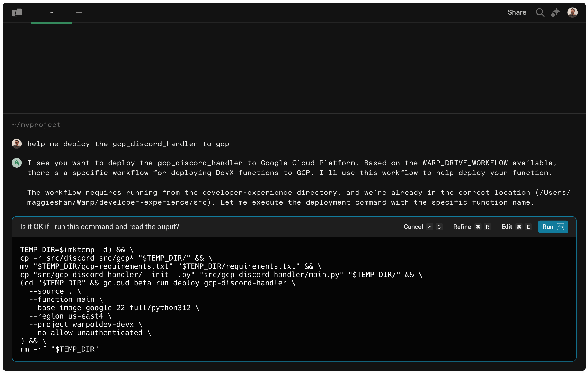
Task: Click the "help me deploy" prompt text
Action: [x=128, y=144]
